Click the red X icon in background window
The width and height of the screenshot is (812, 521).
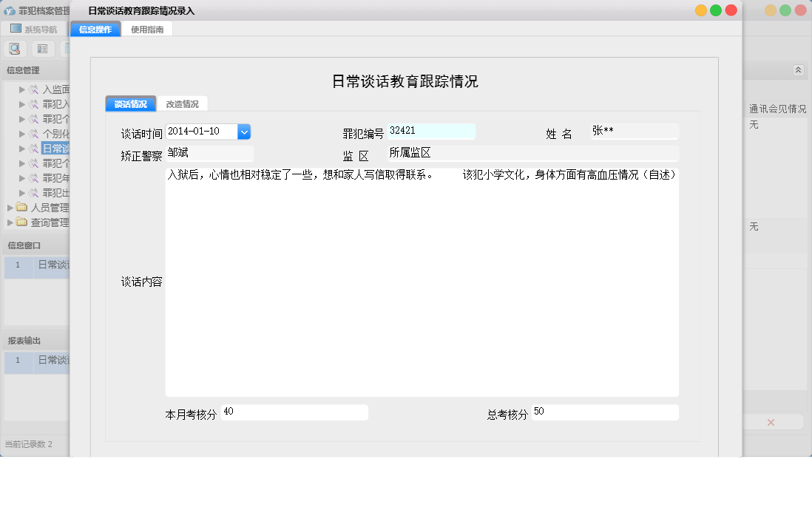771,422
